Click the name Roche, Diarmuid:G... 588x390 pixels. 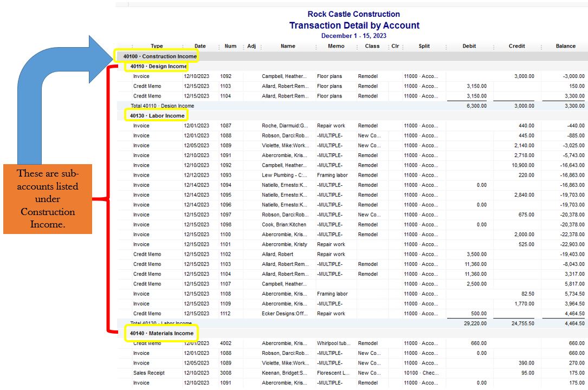(x=285, y=126)
